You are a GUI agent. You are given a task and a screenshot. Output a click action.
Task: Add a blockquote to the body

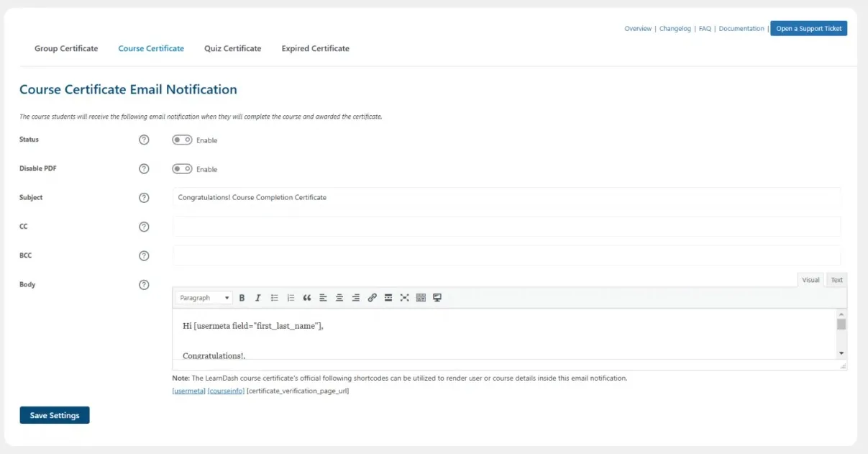[307, 297]
